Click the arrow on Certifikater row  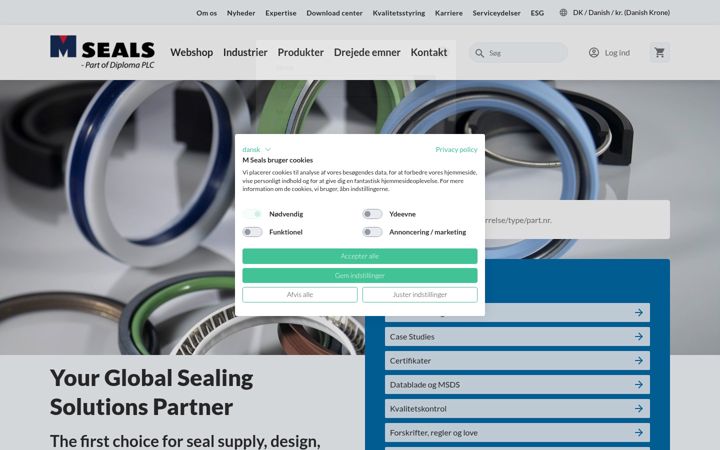click(x=639, y=360)
